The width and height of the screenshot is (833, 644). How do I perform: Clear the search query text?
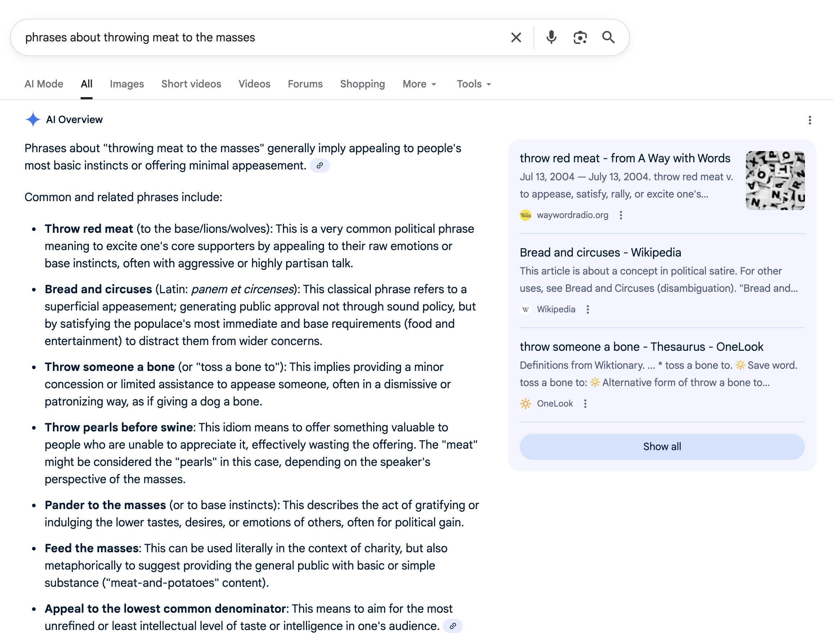(x=516, y=37)
